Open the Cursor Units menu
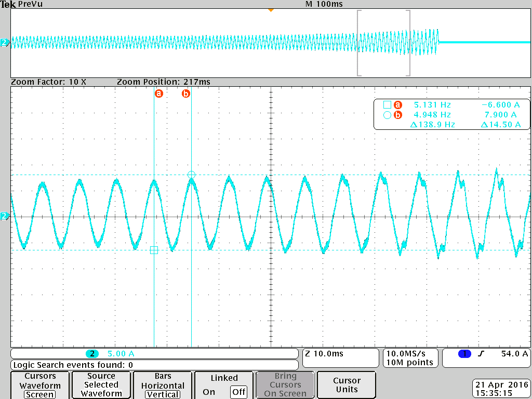This screenshot has height=399, width=532. [x=347, y=385]
